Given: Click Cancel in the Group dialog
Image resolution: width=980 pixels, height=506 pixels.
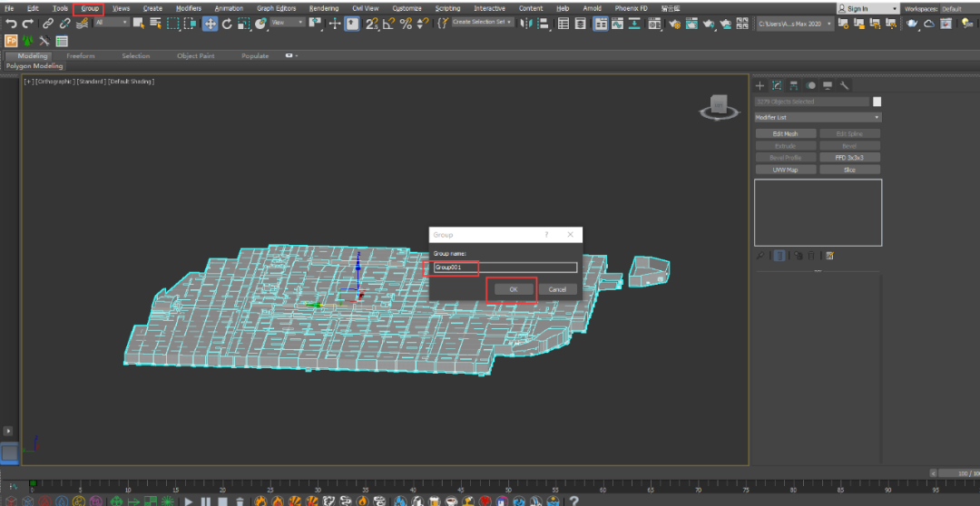Looking at the screenshot, I should (557, 289).
